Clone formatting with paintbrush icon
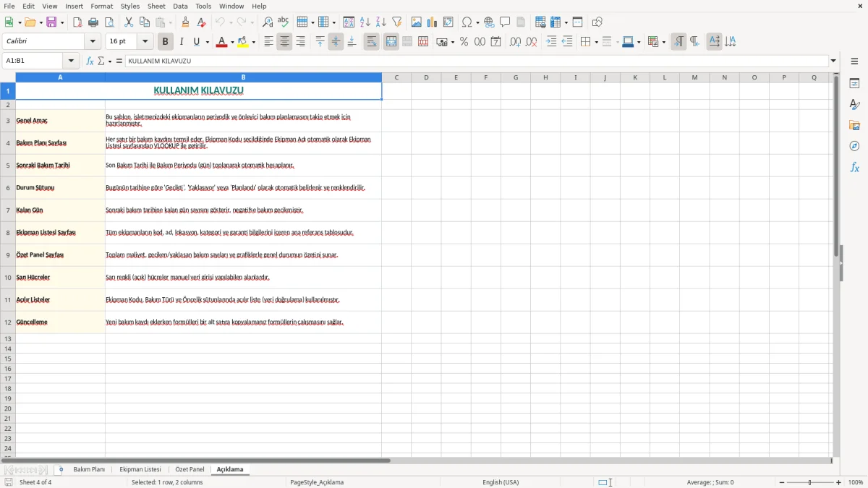Image resolution: width=868 pixels, height=488 pixels. (185, 22)
